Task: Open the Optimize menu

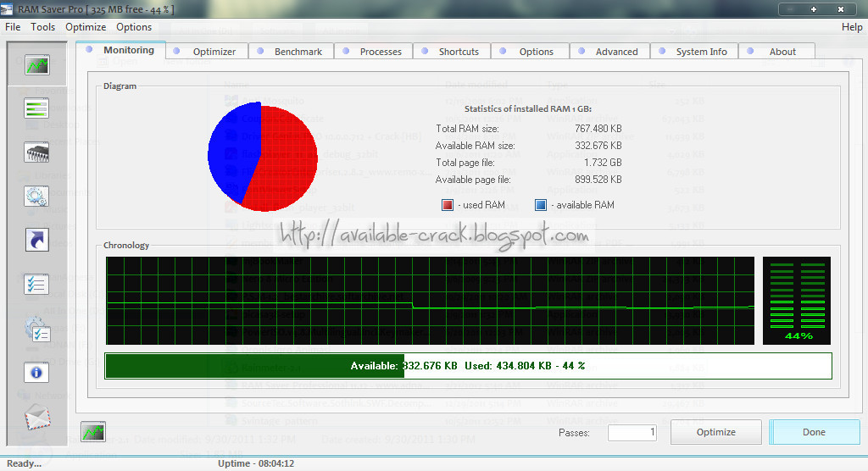Action: pos(86,26)
